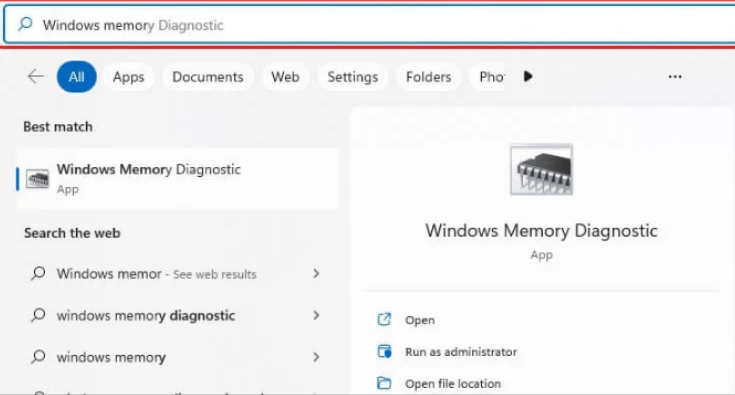This screenshot has width=735, height=395.
Task: Click the Open launch icon
Action: 384,320
